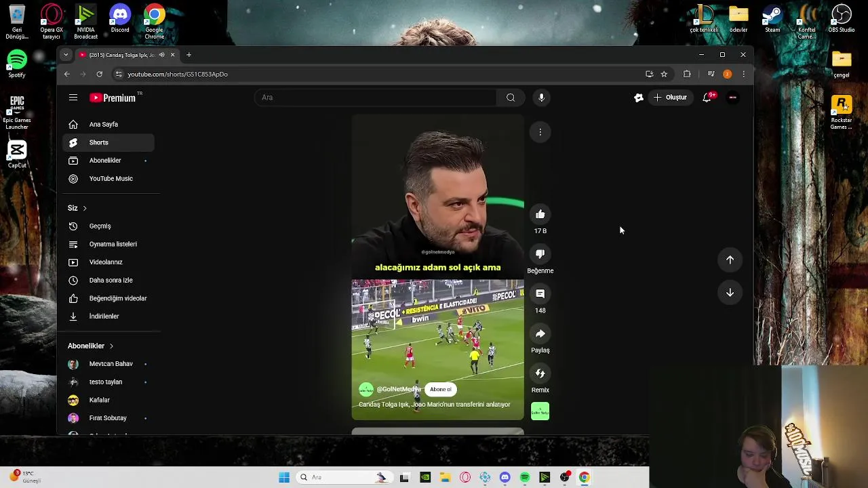This screenshot has width=868, height=488.
Task: Open YouTube Music from sidebar
Action: coord(108,179)
